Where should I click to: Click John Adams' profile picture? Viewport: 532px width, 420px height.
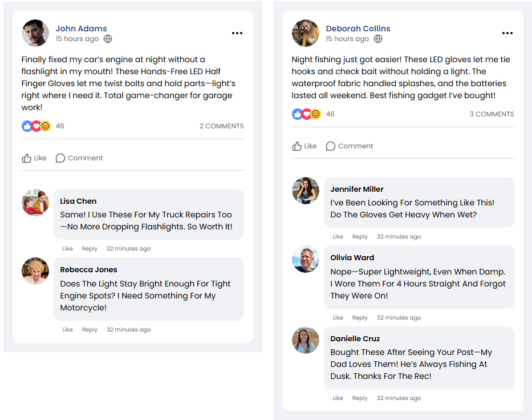tap(35, 34)
